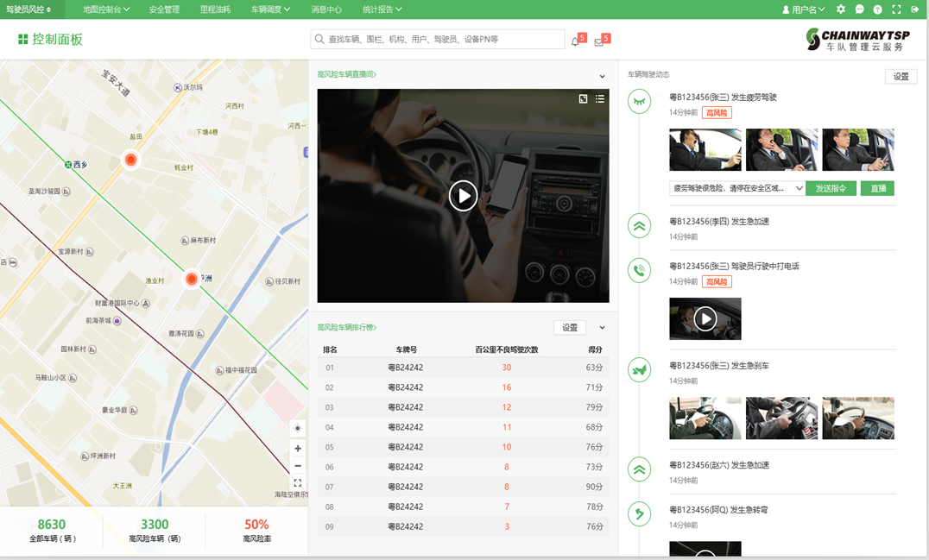929x560 pixels.
Task: Click the search magnifier icon
Action: [319, 39]
